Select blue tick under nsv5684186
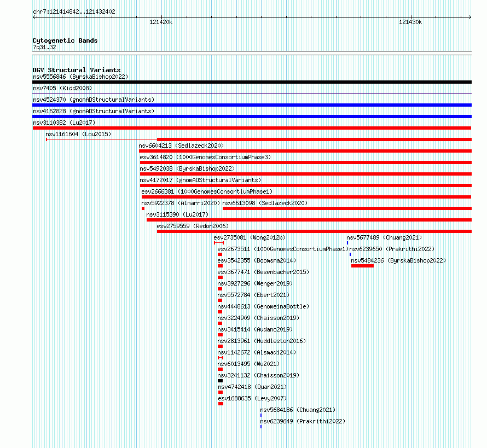 click(x=261, y=415)
